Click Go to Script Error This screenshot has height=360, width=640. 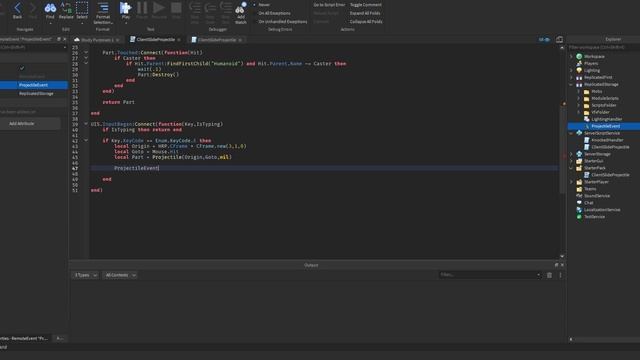(x=329, y=4)
